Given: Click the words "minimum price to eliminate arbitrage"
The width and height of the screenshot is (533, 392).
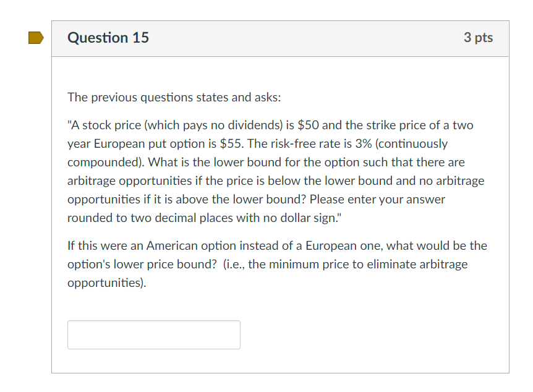Looking at the screenshot, I should pos(357,264).
